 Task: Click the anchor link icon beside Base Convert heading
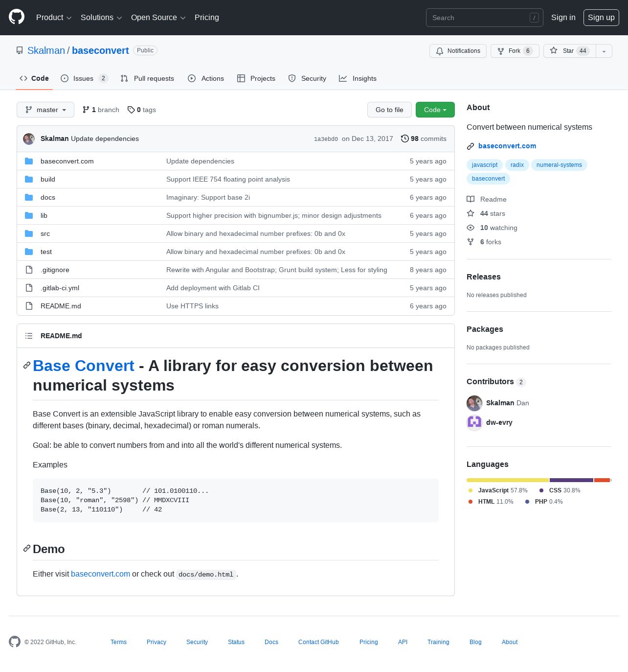(x=27, y=366)
